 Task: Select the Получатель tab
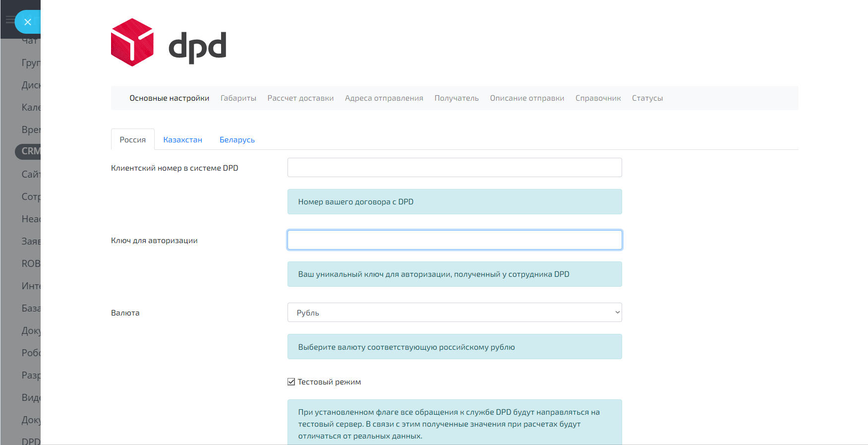[x=457, y=98]
